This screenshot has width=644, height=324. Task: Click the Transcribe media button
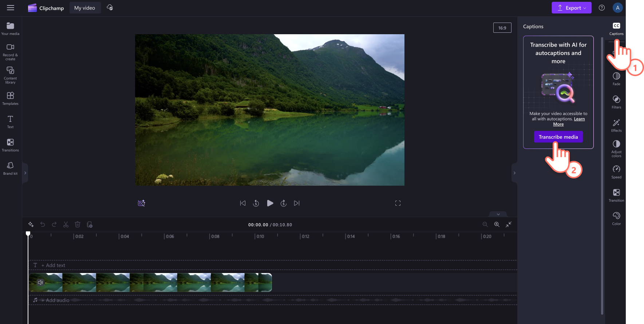click(x=558, y=137)
